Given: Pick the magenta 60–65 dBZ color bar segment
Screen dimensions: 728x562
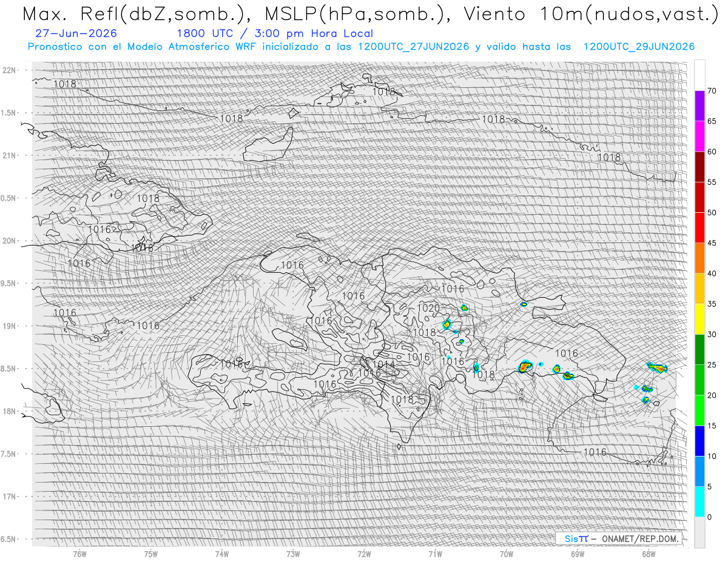Looking at the screenshot, I should tap(699, 136).
